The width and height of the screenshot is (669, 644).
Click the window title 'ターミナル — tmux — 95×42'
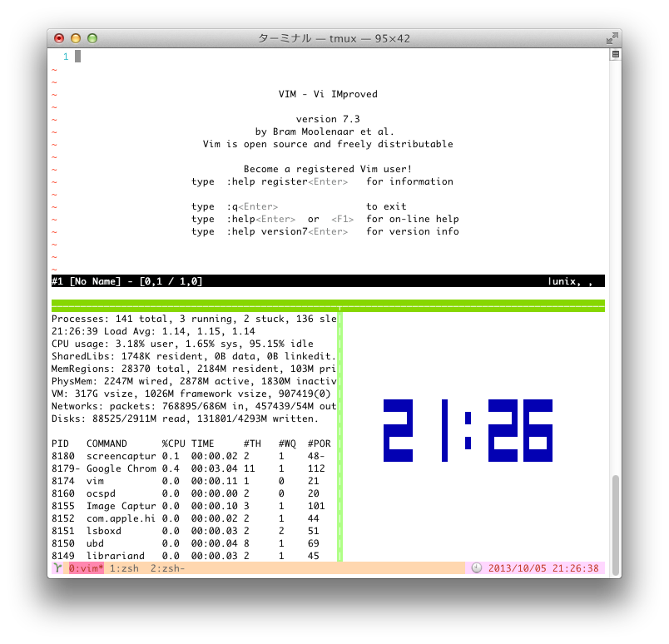click(x=334, y=38)
